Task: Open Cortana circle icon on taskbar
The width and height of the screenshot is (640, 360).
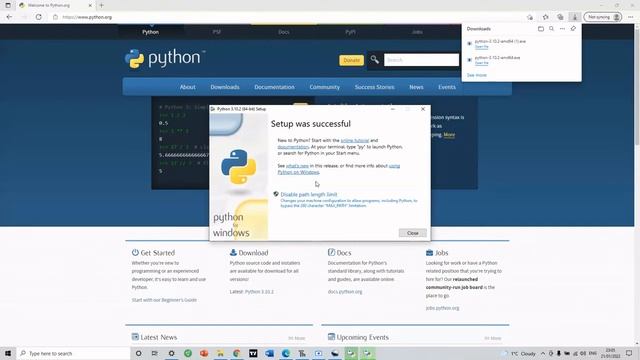Action: coord(139,353)
